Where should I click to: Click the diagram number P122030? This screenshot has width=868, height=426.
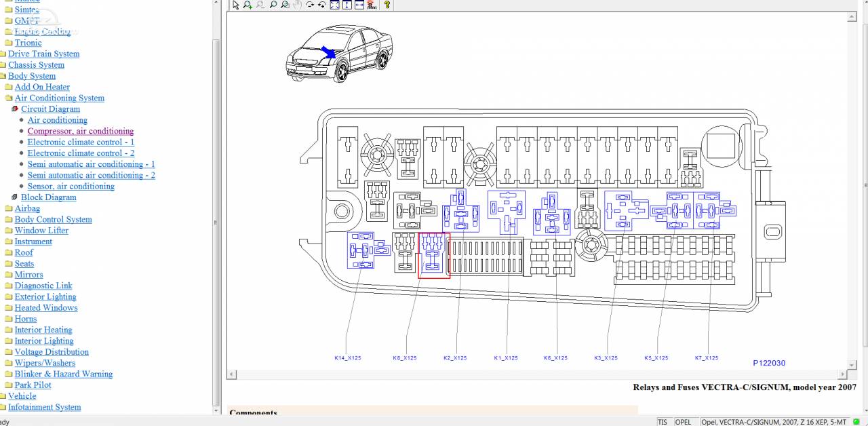click(x=769, y=363)
